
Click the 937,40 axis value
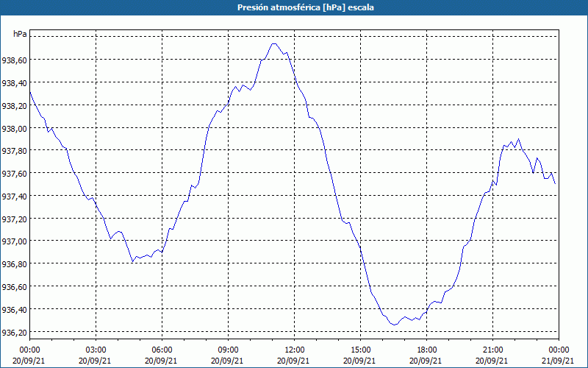[14, 196]
